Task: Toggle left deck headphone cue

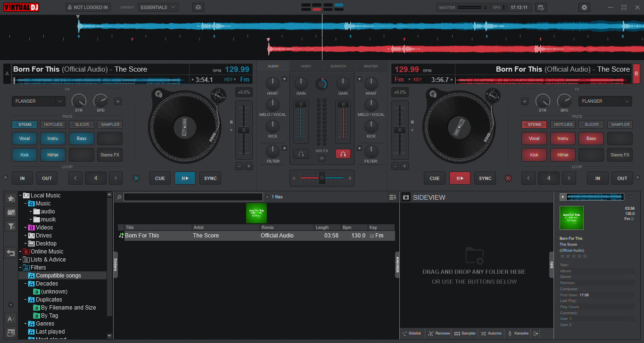Action: [301, 154]
